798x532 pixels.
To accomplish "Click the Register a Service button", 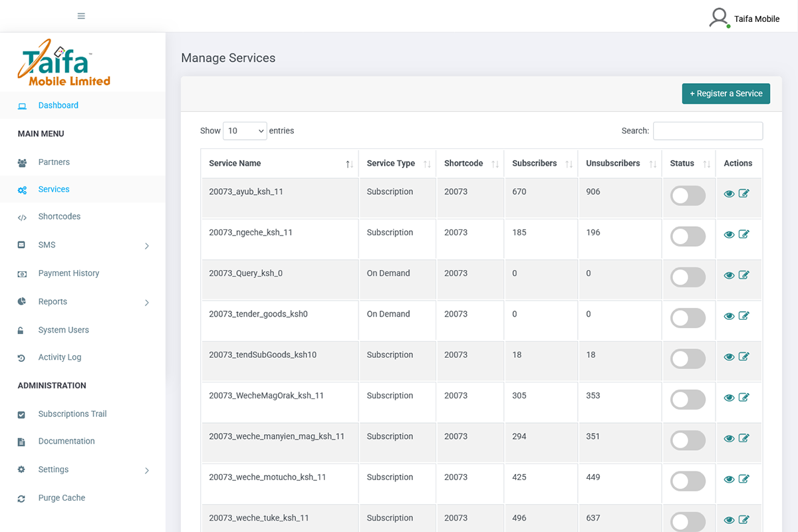I will 726,94.
